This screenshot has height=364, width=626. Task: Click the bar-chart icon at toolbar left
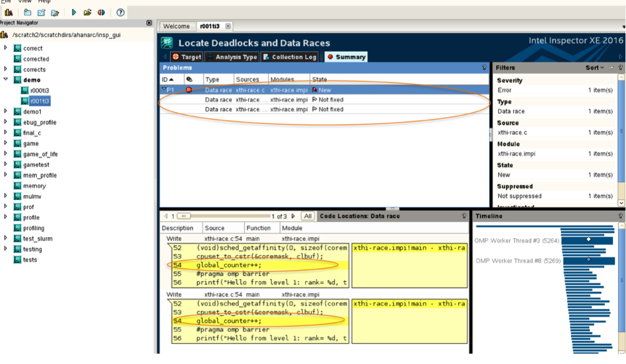[9, 12]
